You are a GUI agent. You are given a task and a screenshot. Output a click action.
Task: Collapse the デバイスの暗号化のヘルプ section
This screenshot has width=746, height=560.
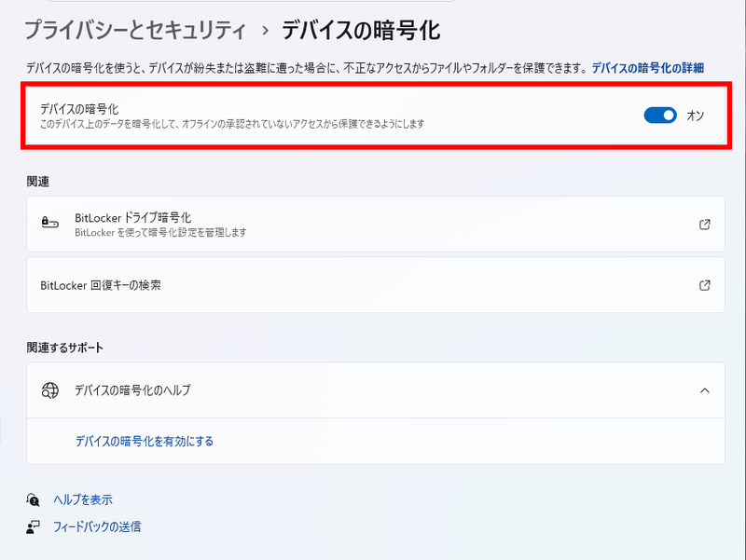click(705, 390)
